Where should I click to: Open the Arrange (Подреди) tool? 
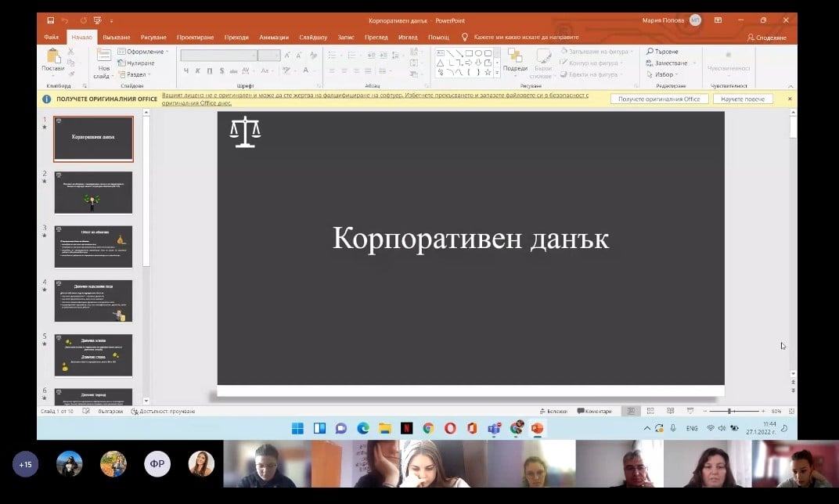point(515,60)
